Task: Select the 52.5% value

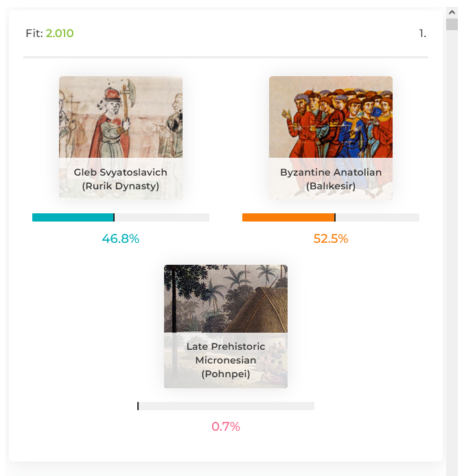Action: [x=331, y=239]
